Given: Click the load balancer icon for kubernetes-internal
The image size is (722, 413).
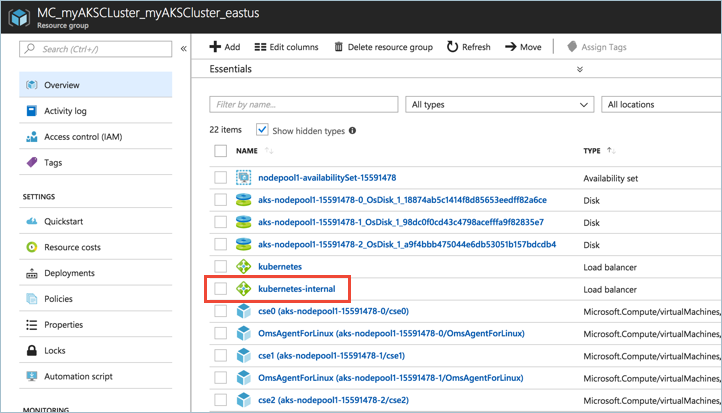Looking at the screenshot, I should [x=244, y=289].
